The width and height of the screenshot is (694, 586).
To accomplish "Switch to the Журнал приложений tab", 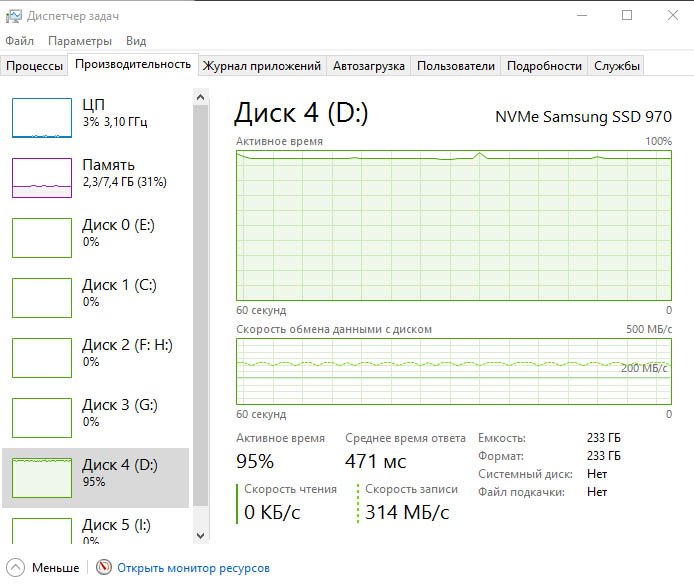I will [x=262, y=66].
